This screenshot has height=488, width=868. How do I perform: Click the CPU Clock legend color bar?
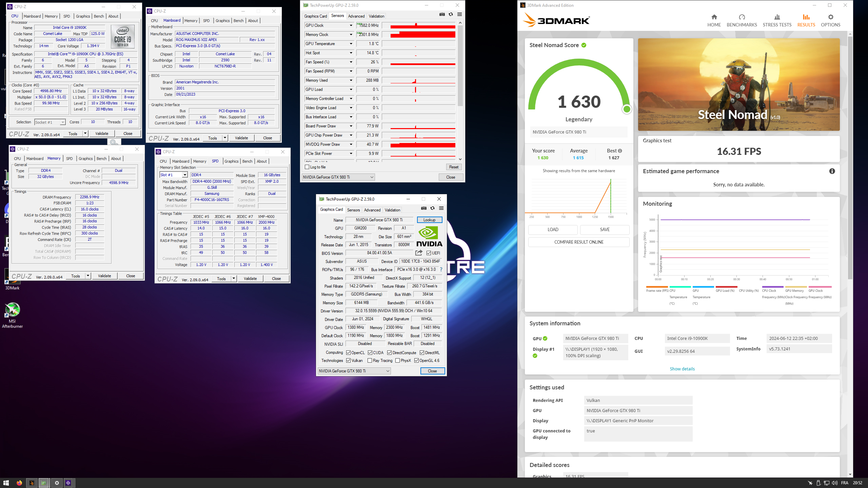[x=772, y=287]
